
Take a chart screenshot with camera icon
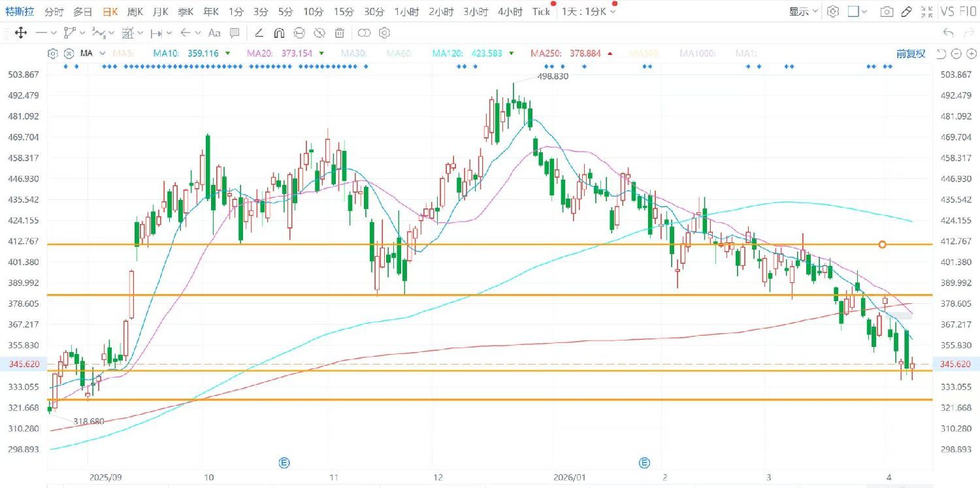(x=887, y=12)
